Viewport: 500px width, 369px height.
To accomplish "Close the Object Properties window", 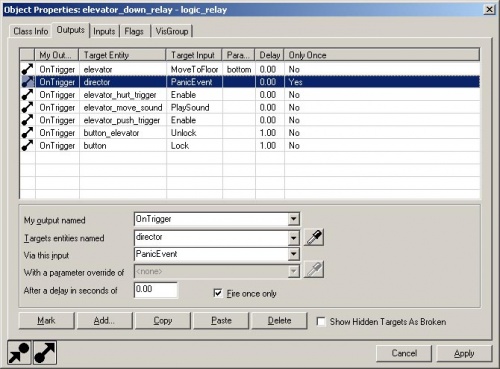I will tap(489, 9).
